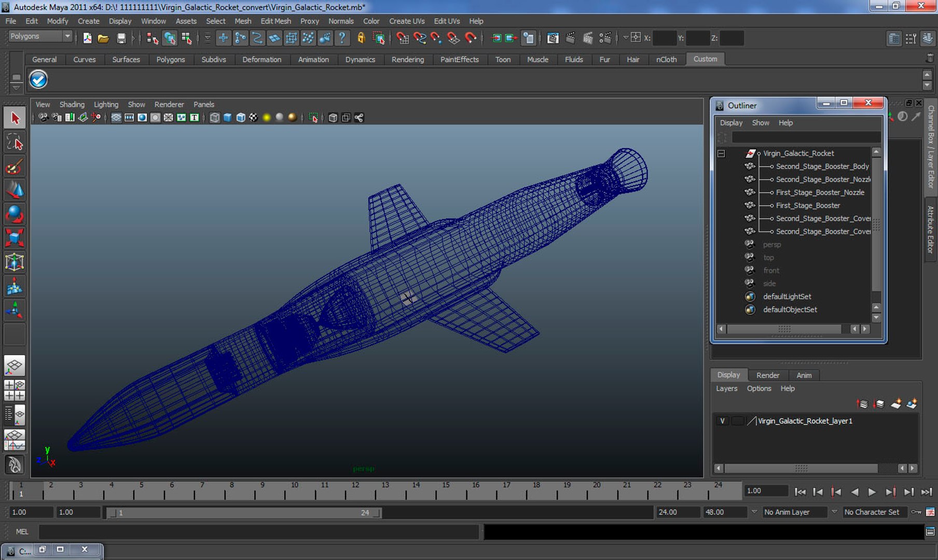Image resolution: width=938 pixels, height=560 pixels.
Task: Click the custom shelf checkmark icon
Action: click(x=38, y=79)
